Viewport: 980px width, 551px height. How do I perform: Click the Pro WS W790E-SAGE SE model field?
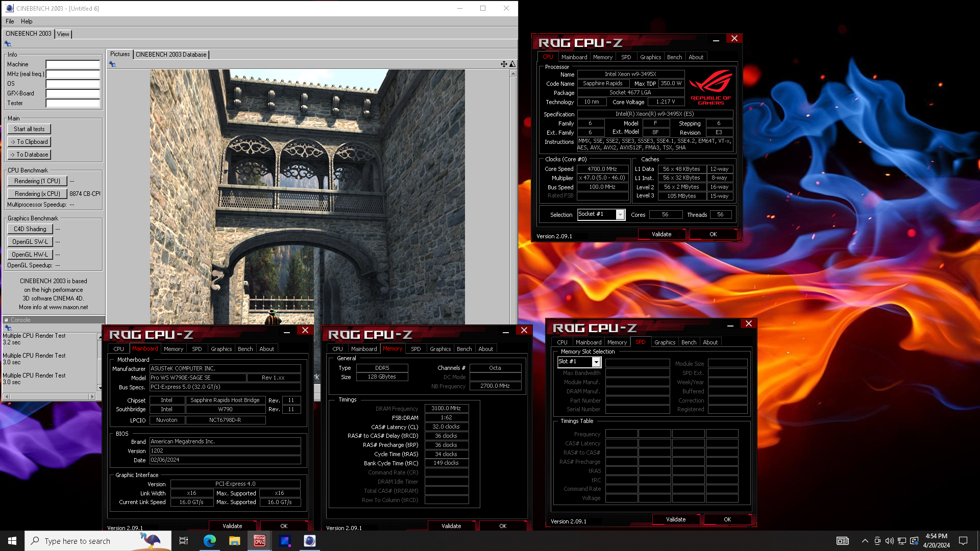click(x=198, y=378)
